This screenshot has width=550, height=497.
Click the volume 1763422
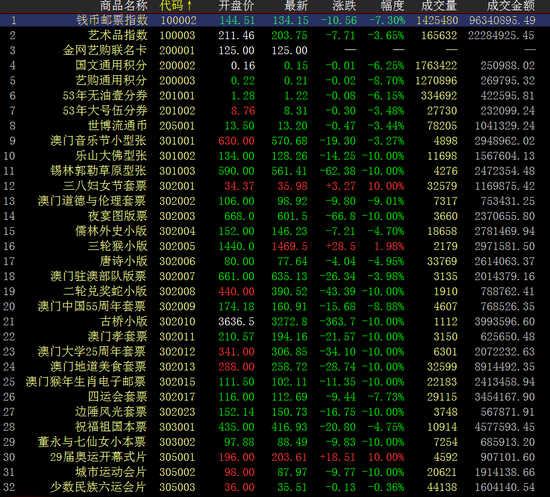(x=436, y=66)
